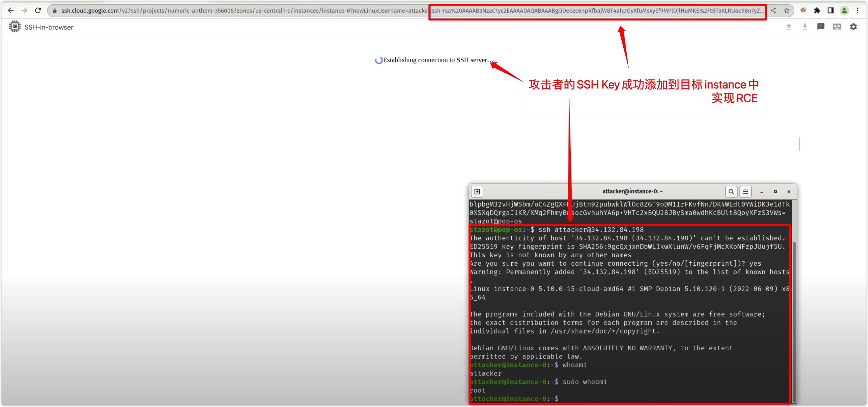This screenshot has width=868, height=407.
Task: Minimize the attacker@instance-0 terminal window
Action: tap(762, 191)
